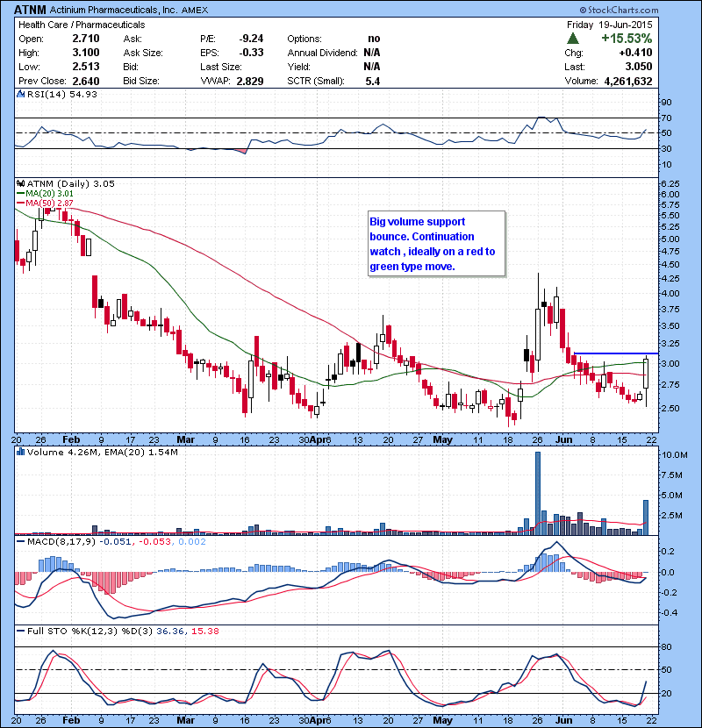Click the RSI panel line-chart icon

tap(20, 94)
